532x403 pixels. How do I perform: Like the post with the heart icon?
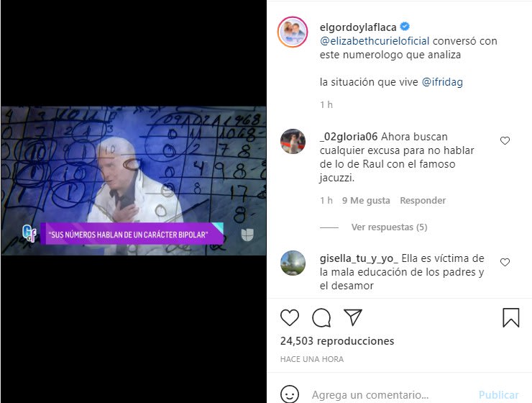(290, 318)
